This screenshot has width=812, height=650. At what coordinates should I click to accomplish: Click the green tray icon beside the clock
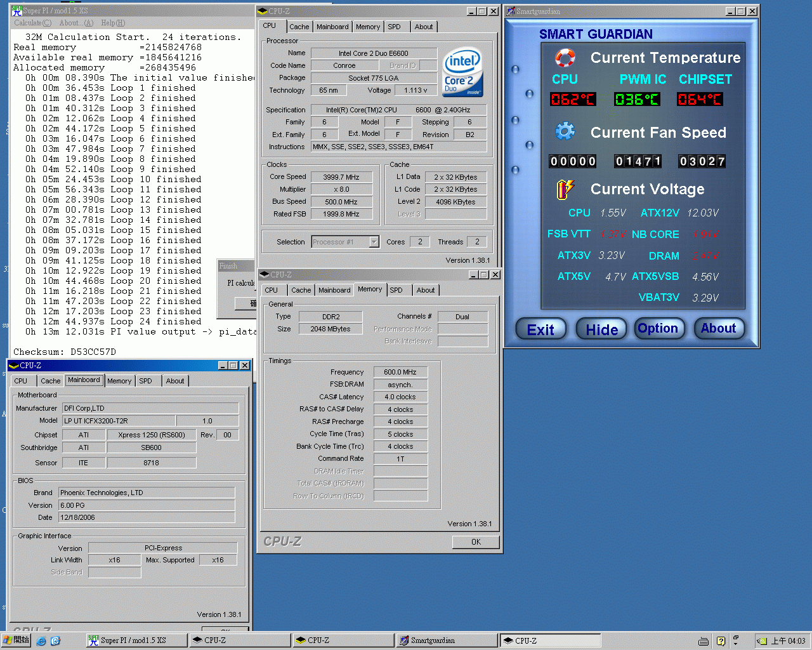pos(763,641)
